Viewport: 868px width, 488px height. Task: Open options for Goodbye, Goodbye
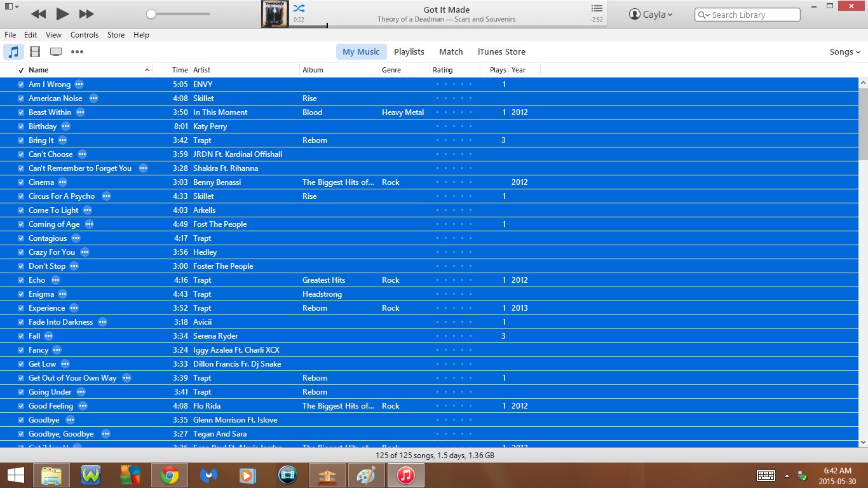(105, 434)
